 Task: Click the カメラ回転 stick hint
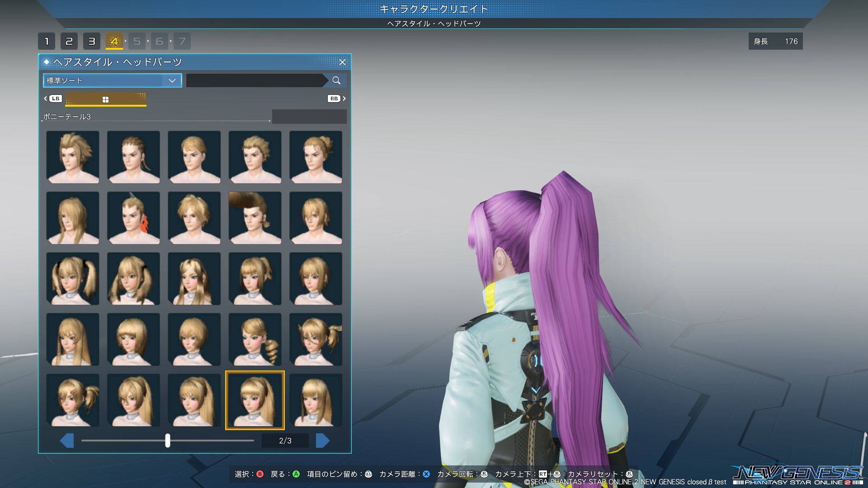pos(462,474)
